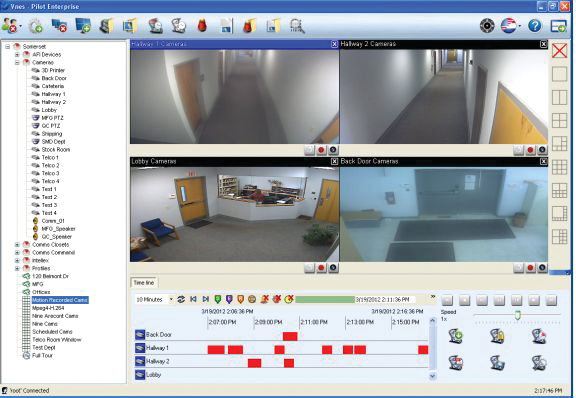Click the last Hallway 1 recording block
Screen dimensions: 576x398
(423, 349)
